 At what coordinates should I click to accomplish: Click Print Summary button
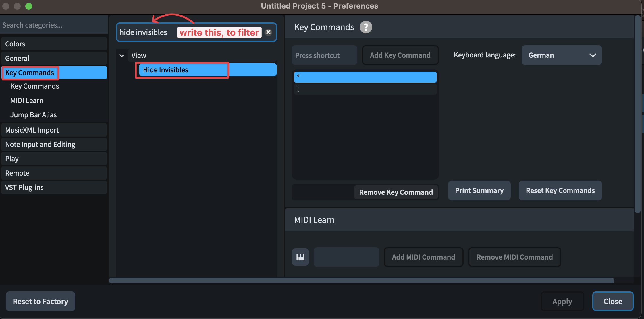pos(479,190)
